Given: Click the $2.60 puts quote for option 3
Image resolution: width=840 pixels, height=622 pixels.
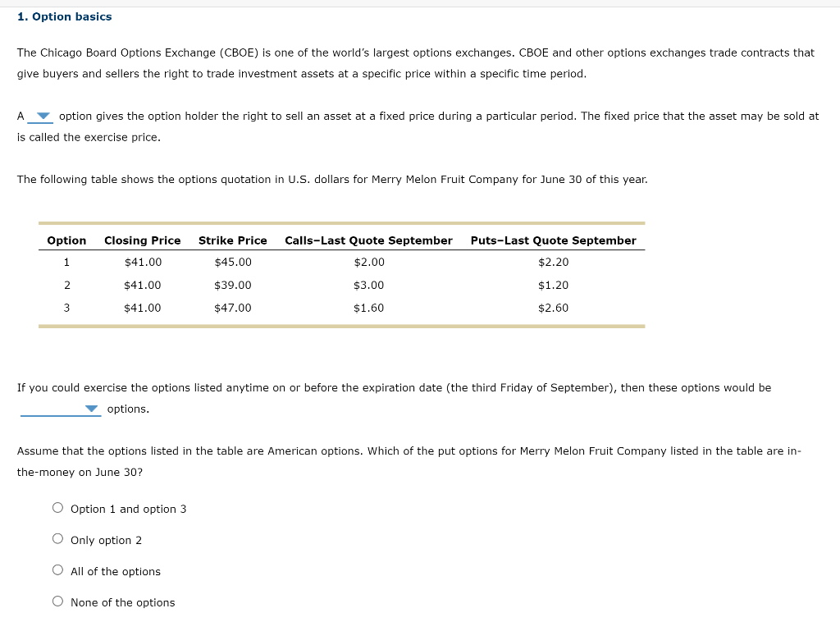Looking at the screenshot, I should [553, 308].
